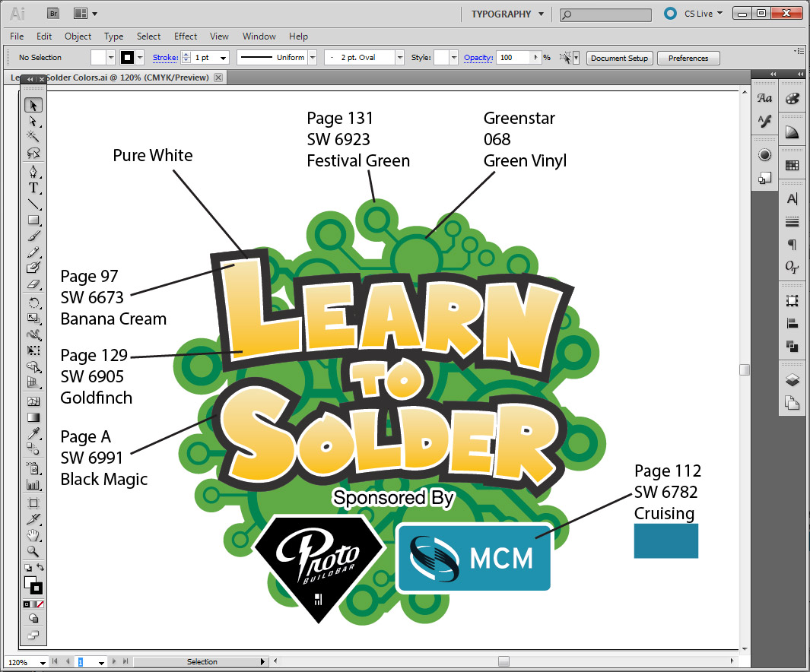Click the Stroke panel link

coord(165,57)
